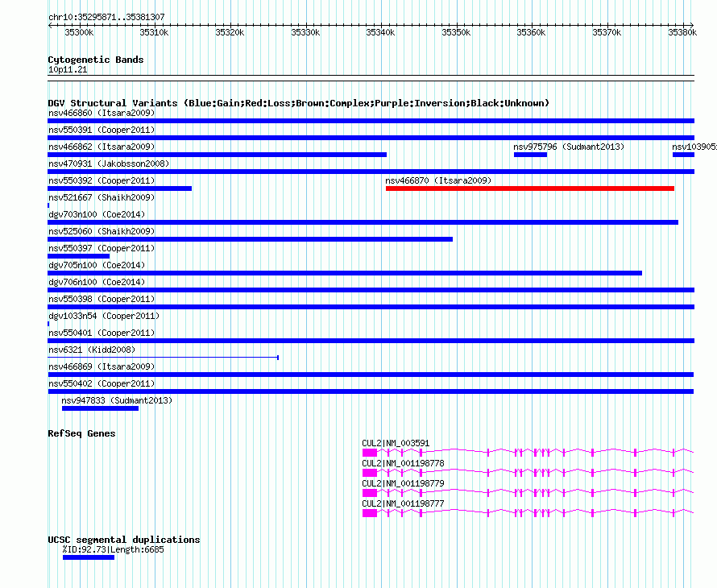Click the CUL2|NM_001198778 transcript label

403,463
